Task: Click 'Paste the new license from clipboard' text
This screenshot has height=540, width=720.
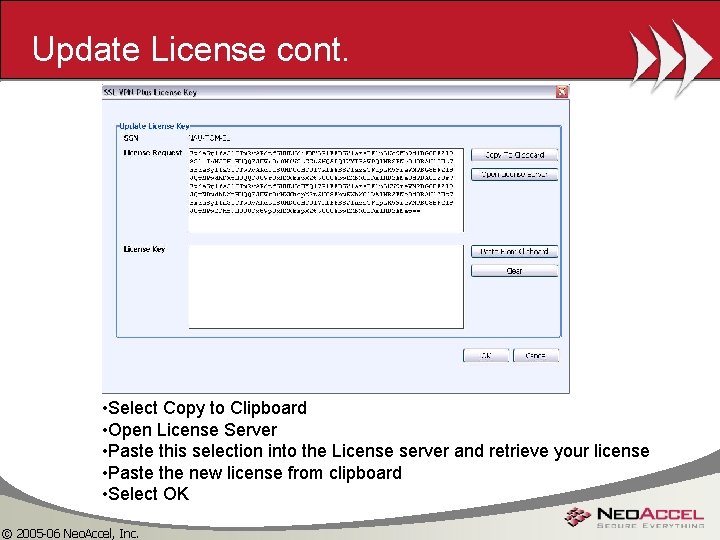Action: tap(254, 472)
